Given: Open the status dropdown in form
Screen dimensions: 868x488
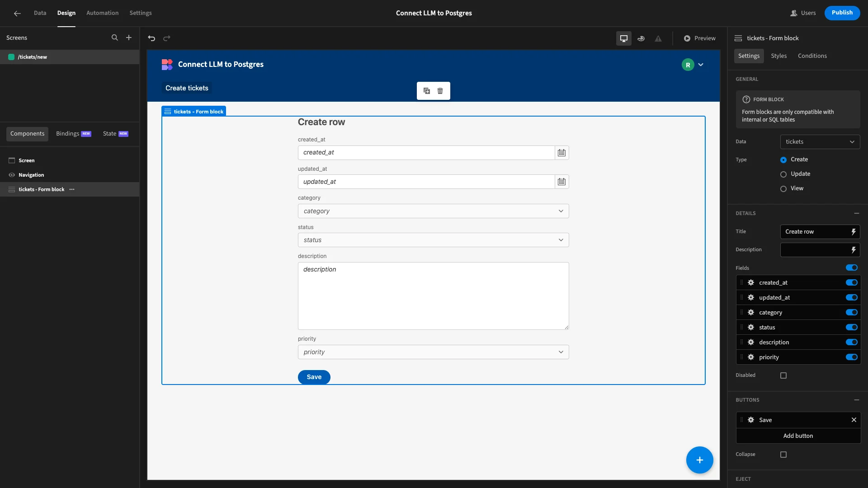Looking at the screenshot, I should (x=433, y=240).
